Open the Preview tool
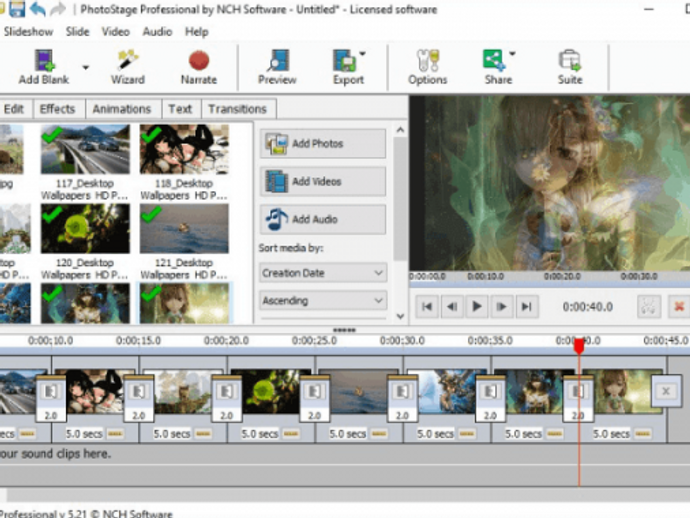 (277, 67)
